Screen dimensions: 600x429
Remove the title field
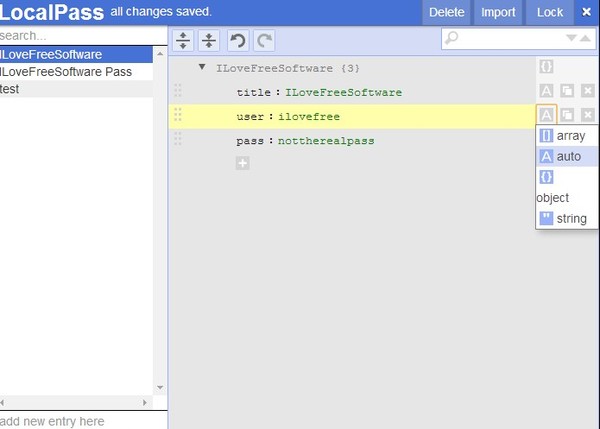pyautogui.click(x=587, y=91)
